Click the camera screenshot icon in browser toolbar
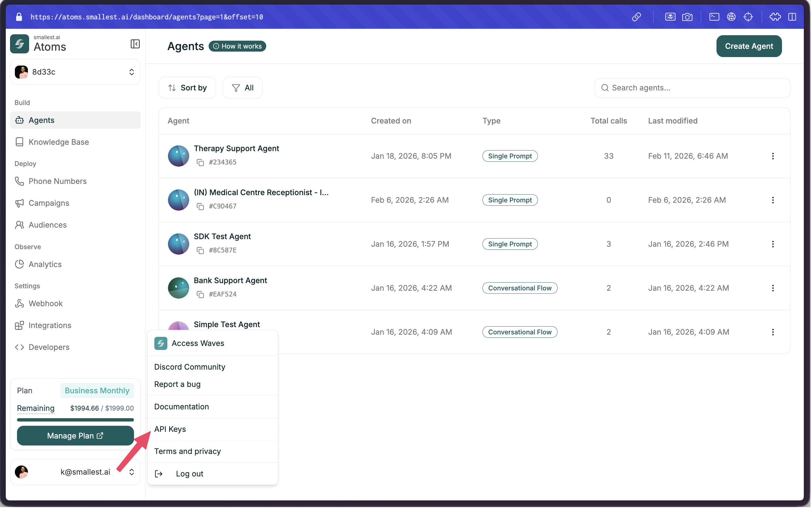The image size is (812, 508). [x=687, y=17]
